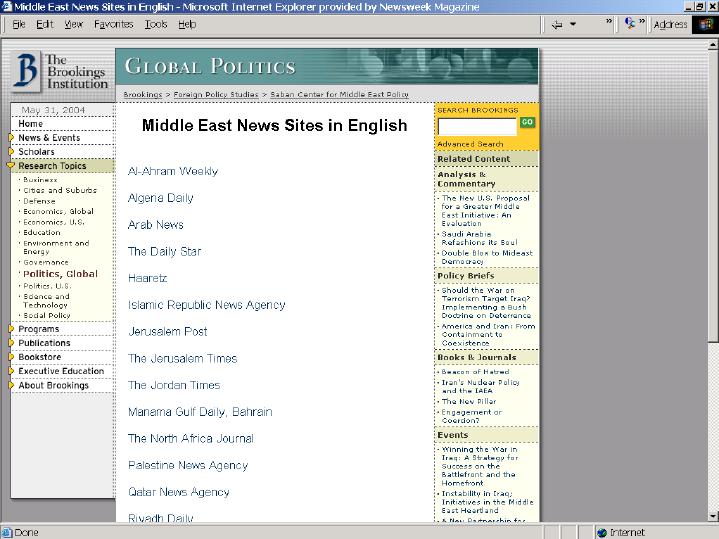Select Social Policy topic
Viewport: 719px width, 539px height.
(x=47, y=316)
